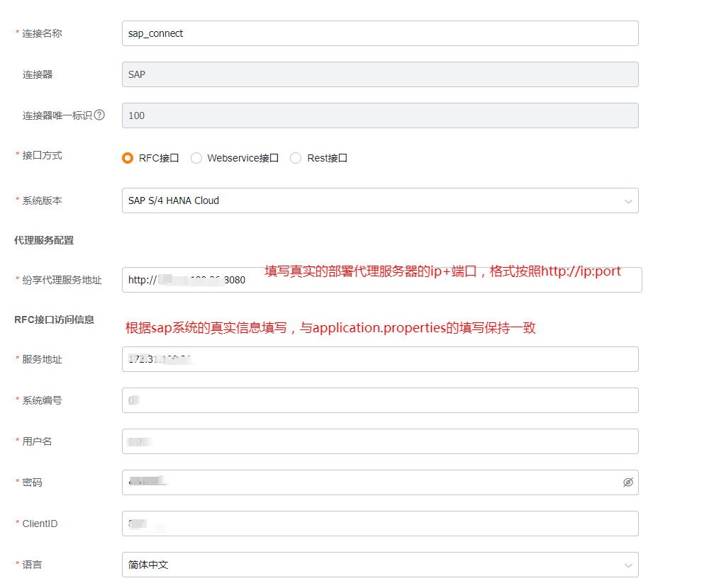Focus the 服务地址 input field
Screen dimensions: 709x588
[x=380, y=359]
